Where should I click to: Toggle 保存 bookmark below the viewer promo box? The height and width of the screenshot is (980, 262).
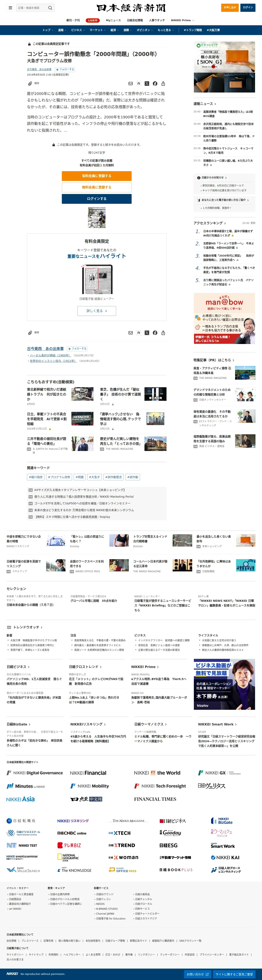point(33,333)
